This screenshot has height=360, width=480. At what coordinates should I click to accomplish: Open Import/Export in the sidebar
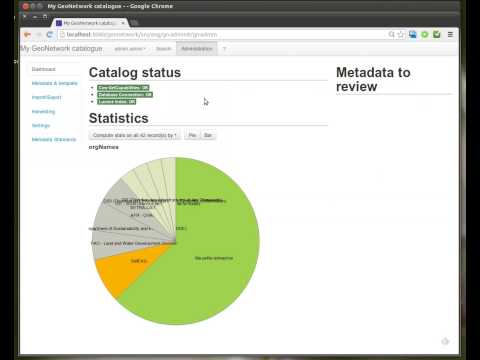click(x=47, y=97)
